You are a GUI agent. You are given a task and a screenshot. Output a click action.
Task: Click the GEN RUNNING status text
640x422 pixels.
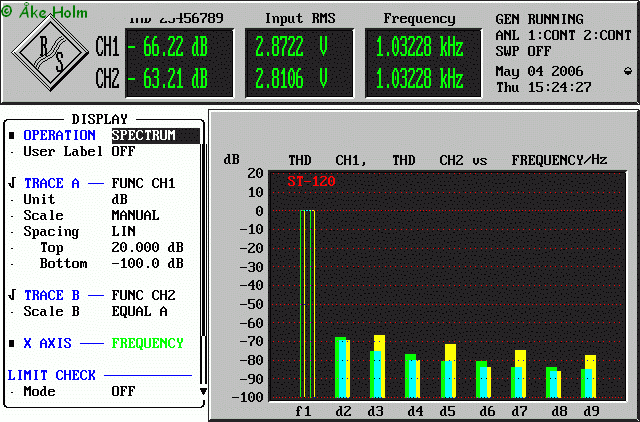[x=540, y=19]
